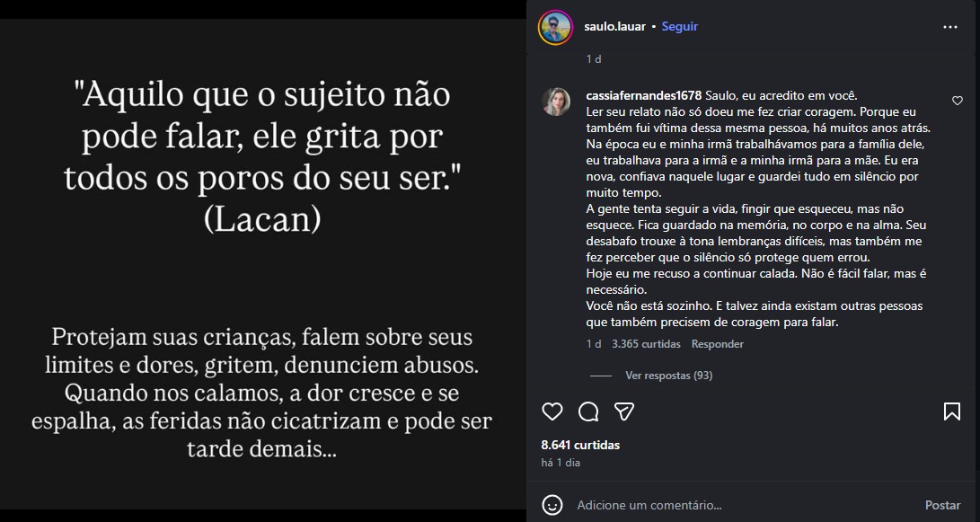Viewport: 980px width, 522px height.
Task: Click the saulo.lauar username in header
Action: (615, 27)
